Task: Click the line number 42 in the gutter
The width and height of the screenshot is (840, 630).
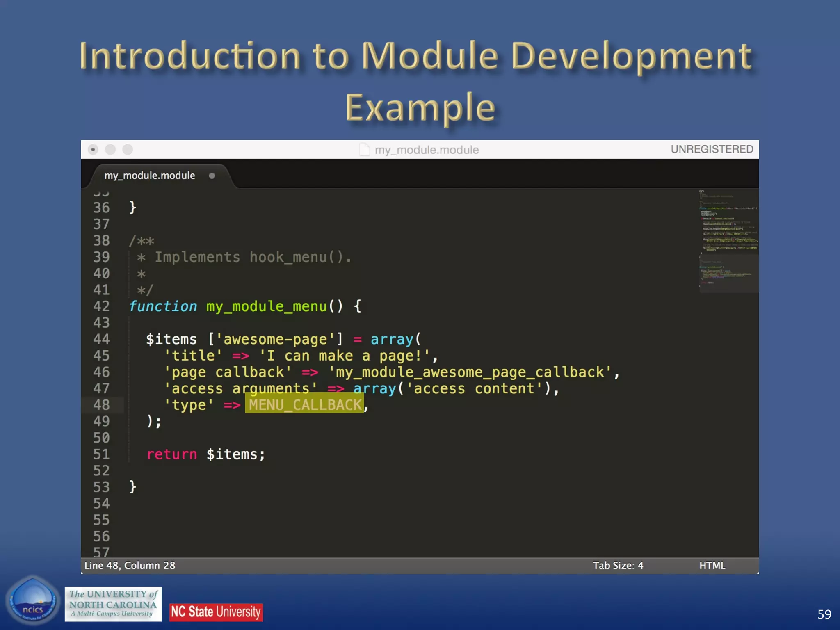Action: [x=101, y=306]
